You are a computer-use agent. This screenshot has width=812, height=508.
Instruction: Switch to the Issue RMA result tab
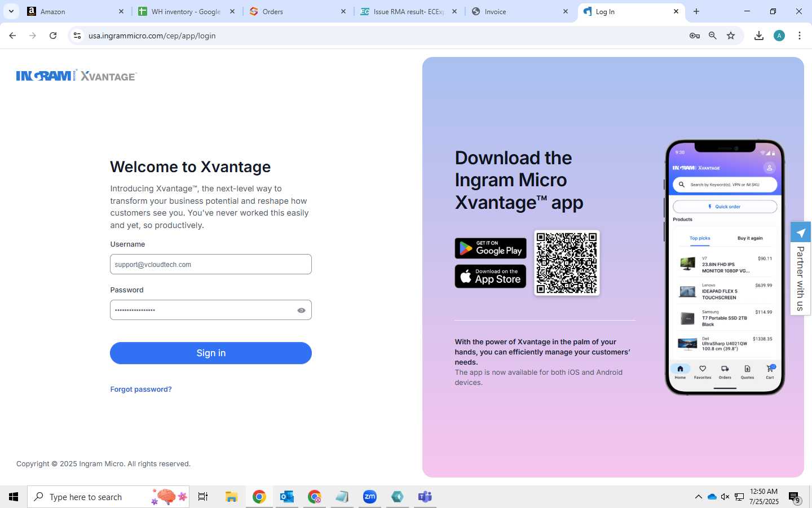[x=408, y=11]
